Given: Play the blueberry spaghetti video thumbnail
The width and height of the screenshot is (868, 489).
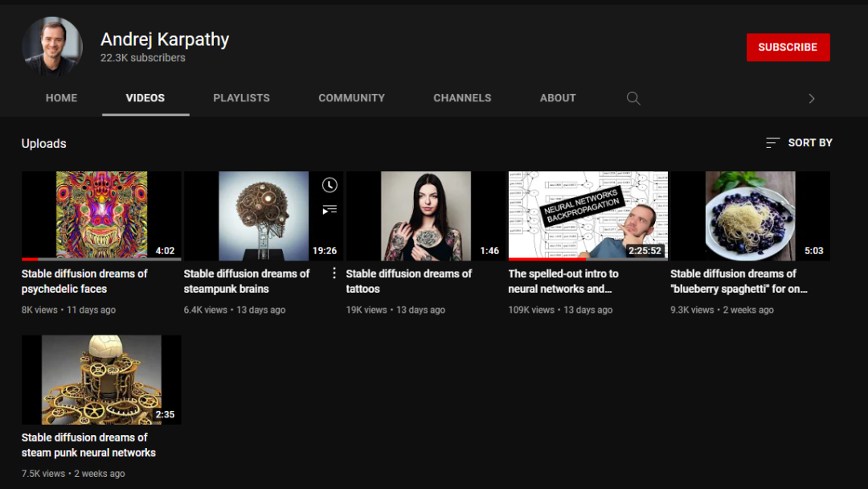Looking at the screenshot, I should coord(750,216).
